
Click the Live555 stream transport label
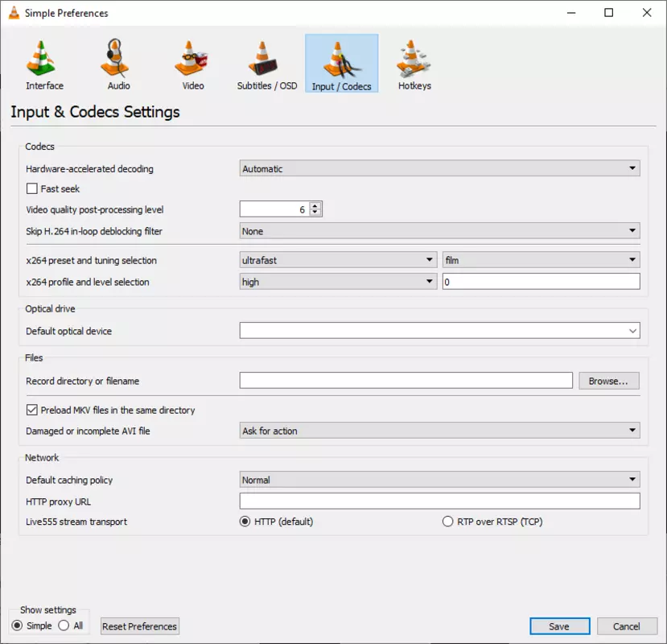pos(76,522)
